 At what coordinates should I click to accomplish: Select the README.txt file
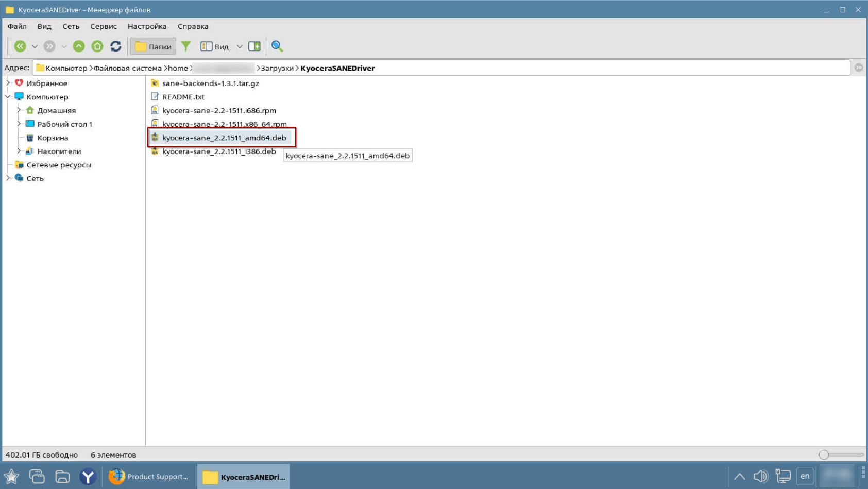[183, 97]
